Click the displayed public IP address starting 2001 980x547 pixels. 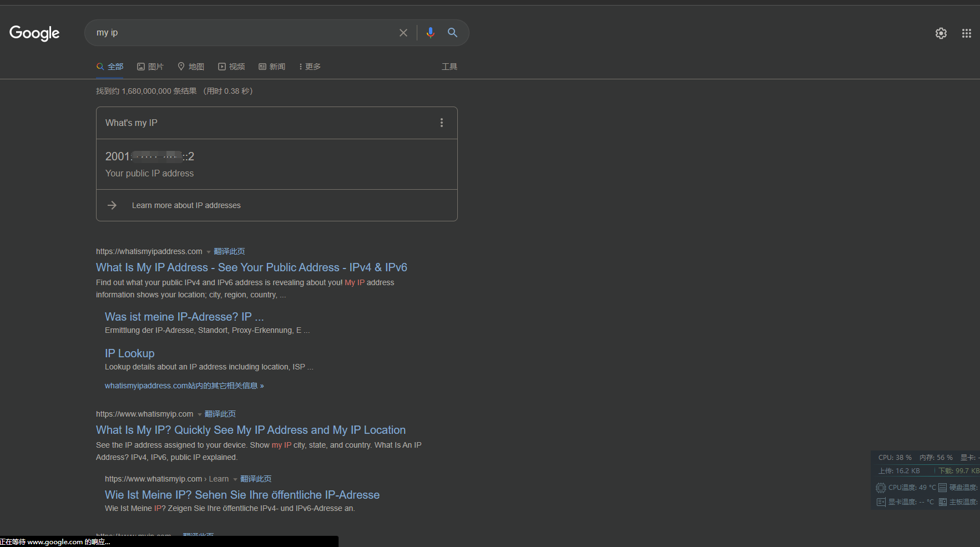pyautogui.click(x=150, y=156)
